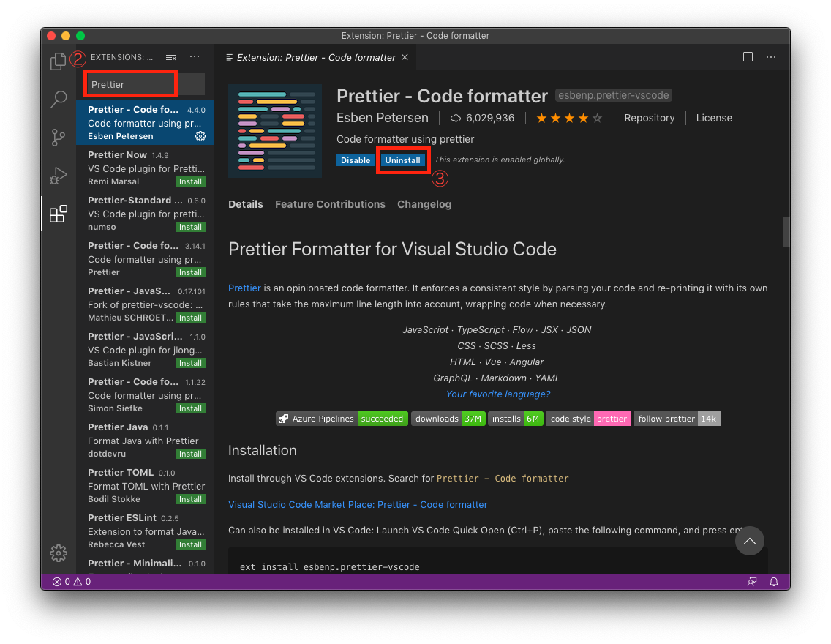Open the Visual Studio Code Market Place link
This screenshot has height=644, width=831.
pos(358,505)
